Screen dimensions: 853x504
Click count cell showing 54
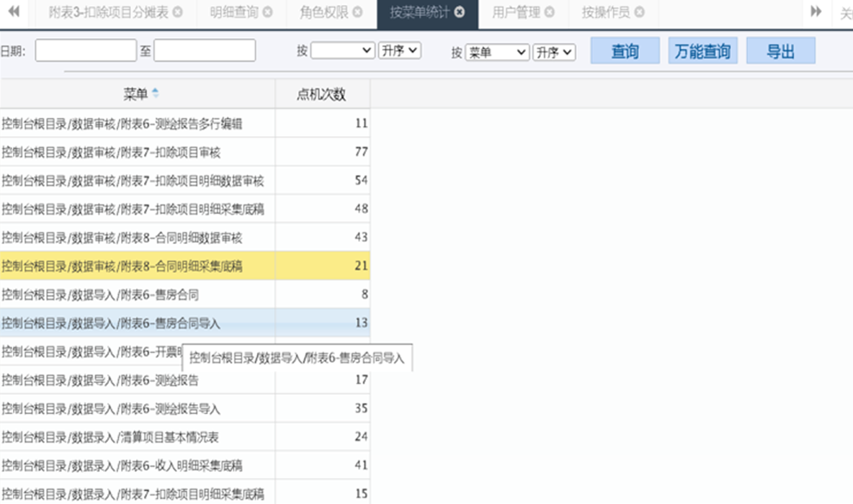[323, 181]
